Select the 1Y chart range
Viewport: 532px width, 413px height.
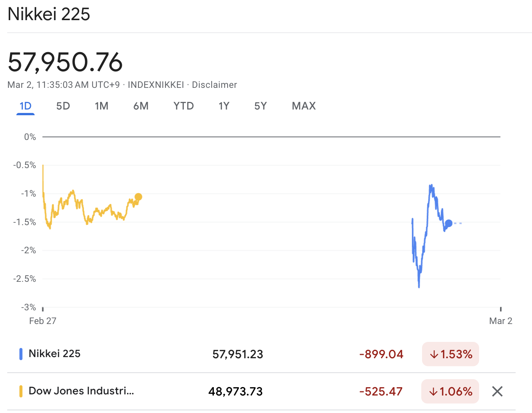point(224,106)
